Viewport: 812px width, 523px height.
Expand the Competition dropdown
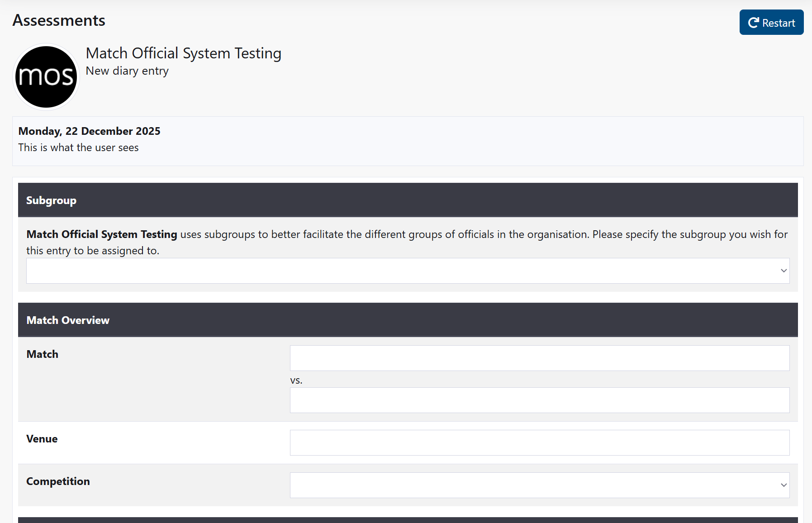pyautogui.click(x=539, y=485)
